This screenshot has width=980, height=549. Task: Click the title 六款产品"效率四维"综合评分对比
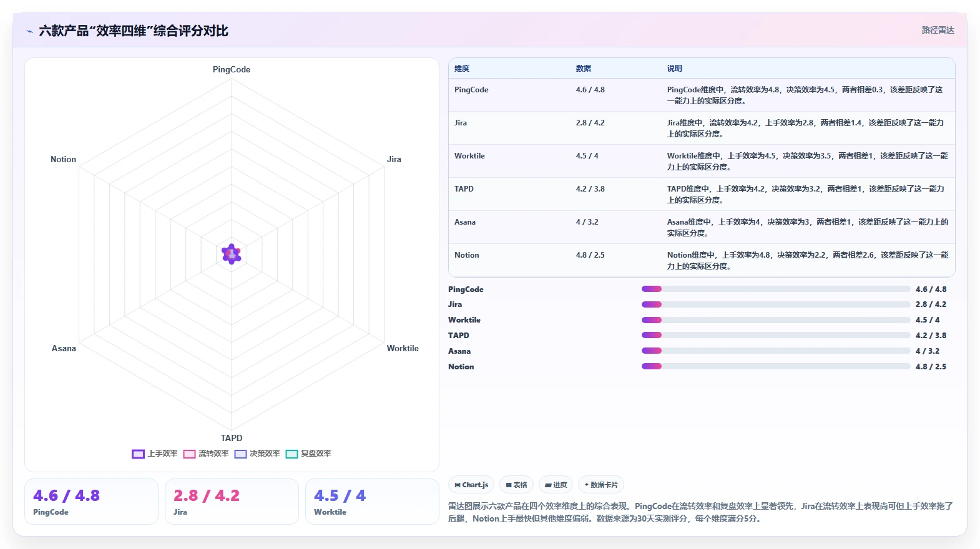pos(134,31)
